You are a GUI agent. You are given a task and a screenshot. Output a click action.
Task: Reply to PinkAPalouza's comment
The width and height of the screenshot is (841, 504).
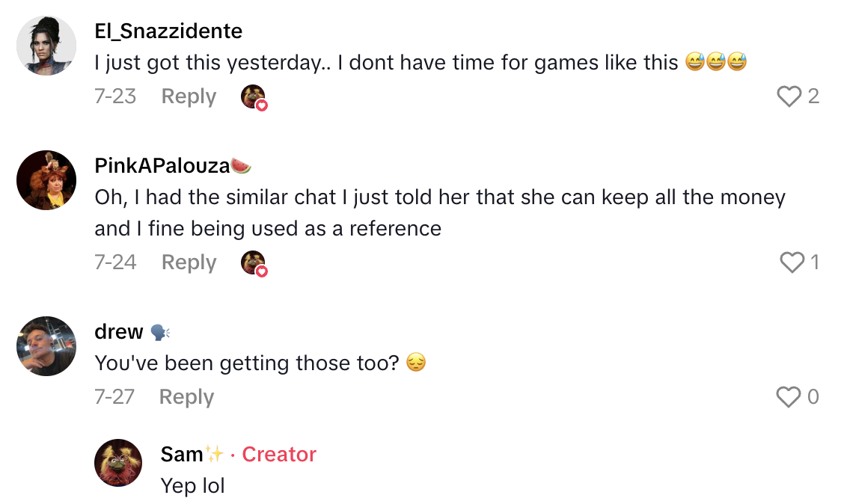(x=189, y=262)
